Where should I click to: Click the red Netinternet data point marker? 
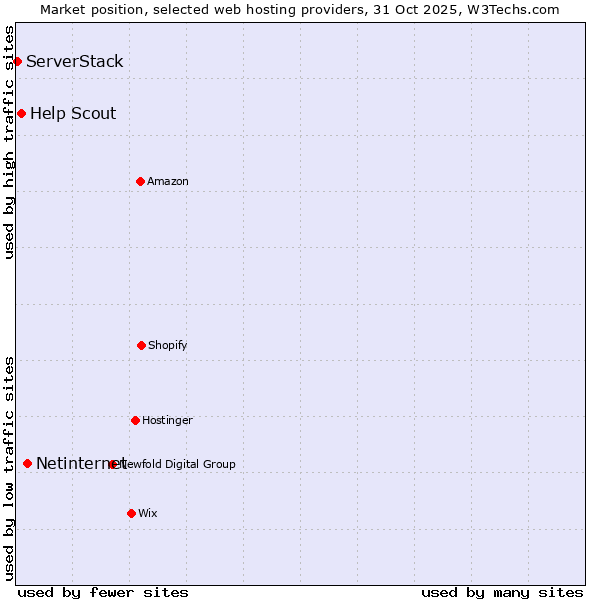tap(27, 463)
